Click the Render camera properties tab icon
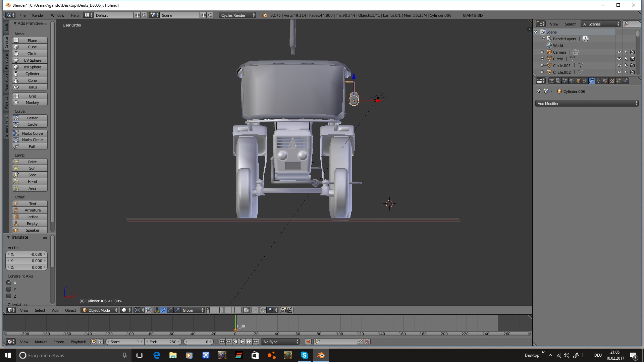 (x=551, y=81)
